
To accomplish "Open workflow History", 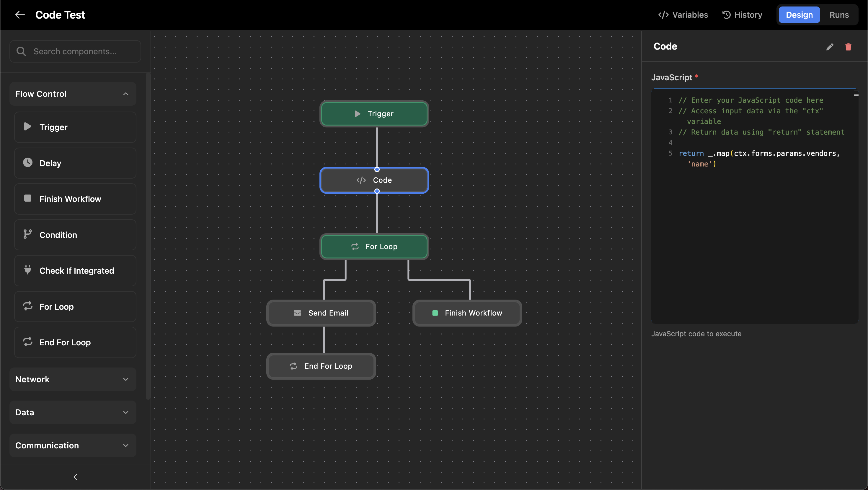I will (742, 15).
